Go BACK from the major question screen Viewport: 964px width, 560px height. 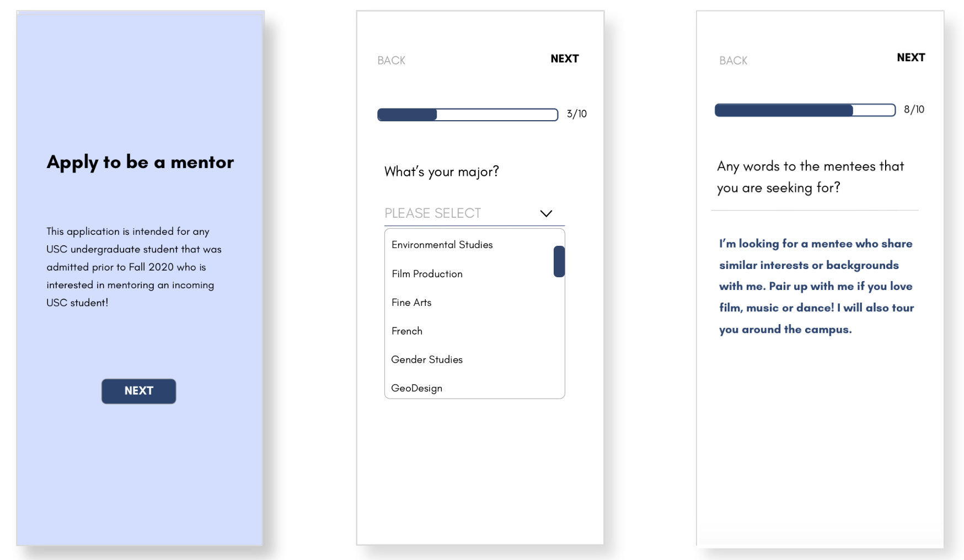pos(391,61)
